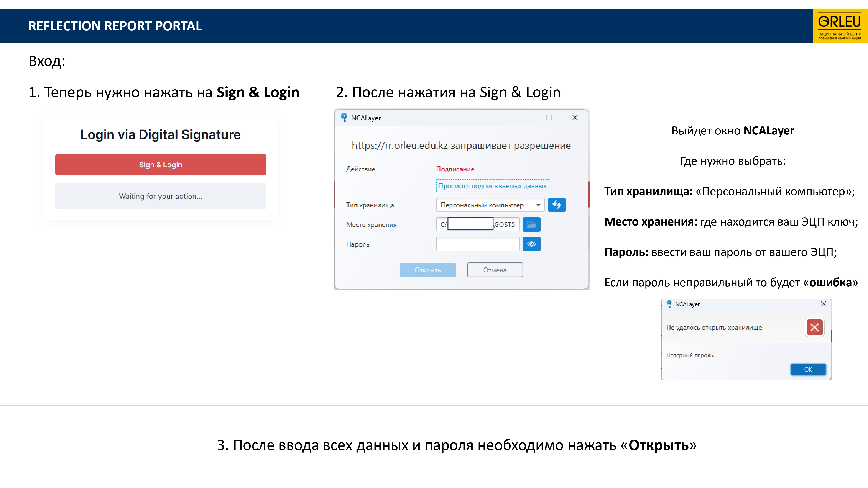
Task: Click the Waiting for your action status box
Action: click(x=160, y=196)
